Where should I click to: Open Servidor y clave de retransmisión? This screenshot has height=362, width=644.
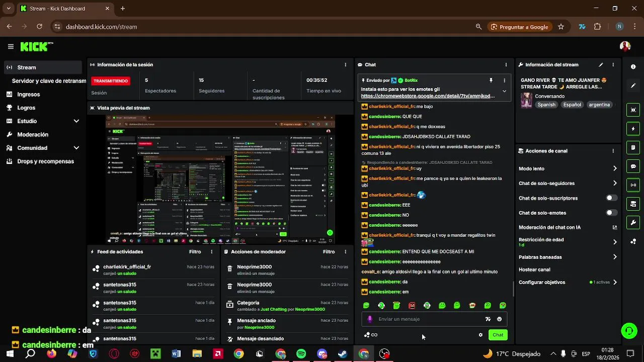coord(49,81)
